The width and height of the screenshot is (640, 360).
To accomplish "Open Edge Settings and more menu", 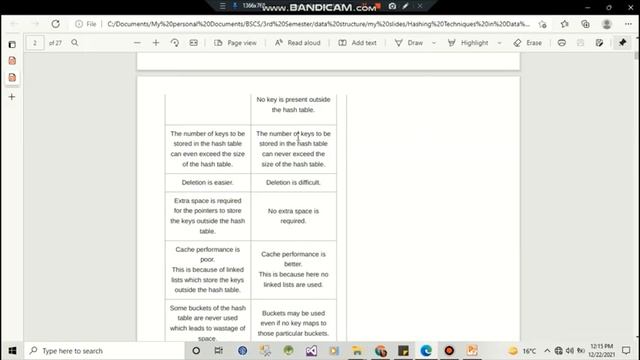I will pyautogui.click(x=628, y=24).
